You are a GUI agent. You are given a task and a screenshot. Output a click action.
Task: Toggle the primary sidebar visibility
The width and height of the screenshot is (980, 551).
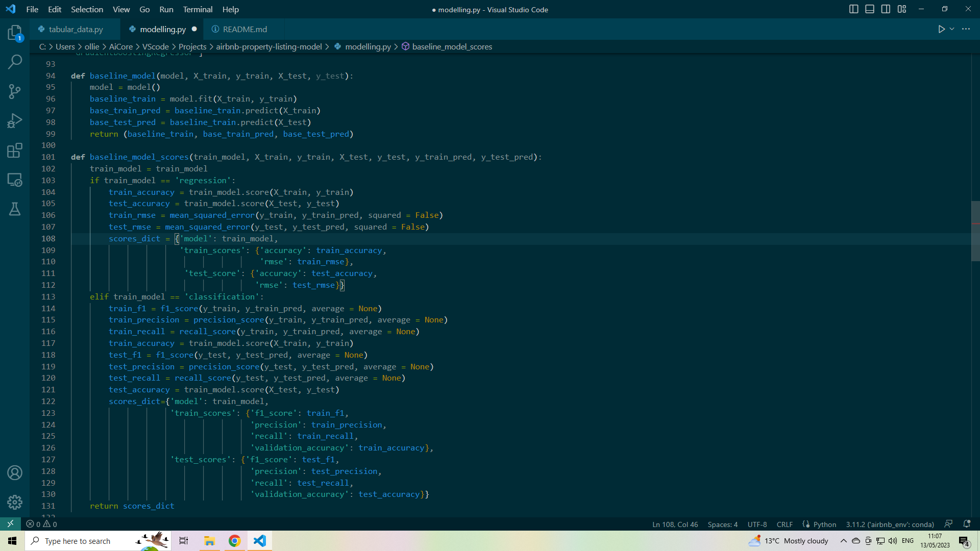click(853, 9)
